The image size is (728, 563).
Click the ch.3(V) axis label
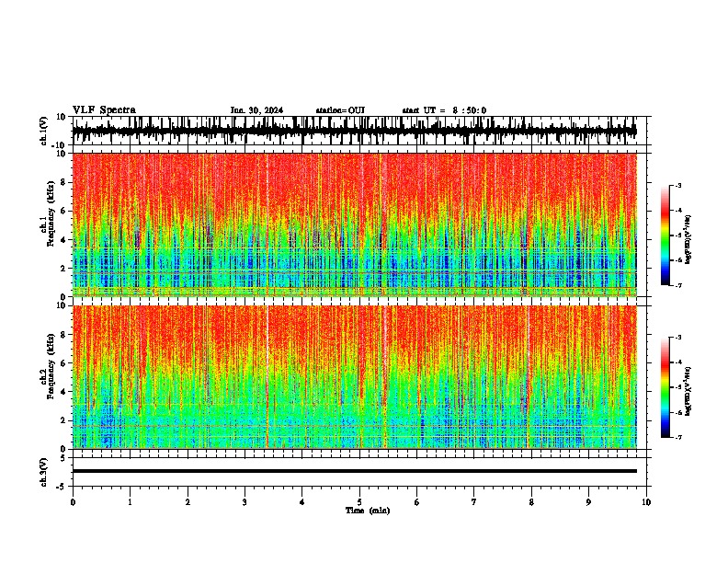[x=44, y=472]
